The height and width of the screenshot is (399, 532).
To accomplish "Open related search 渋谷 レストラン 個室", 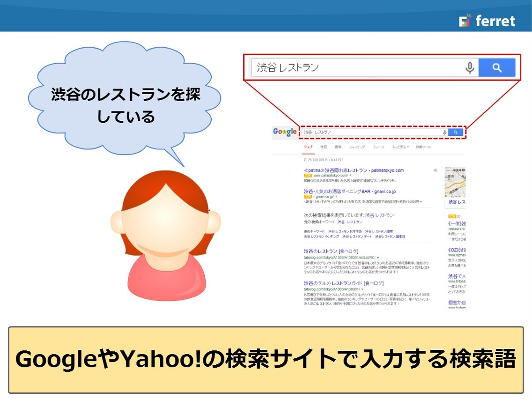I will [379, 231].
